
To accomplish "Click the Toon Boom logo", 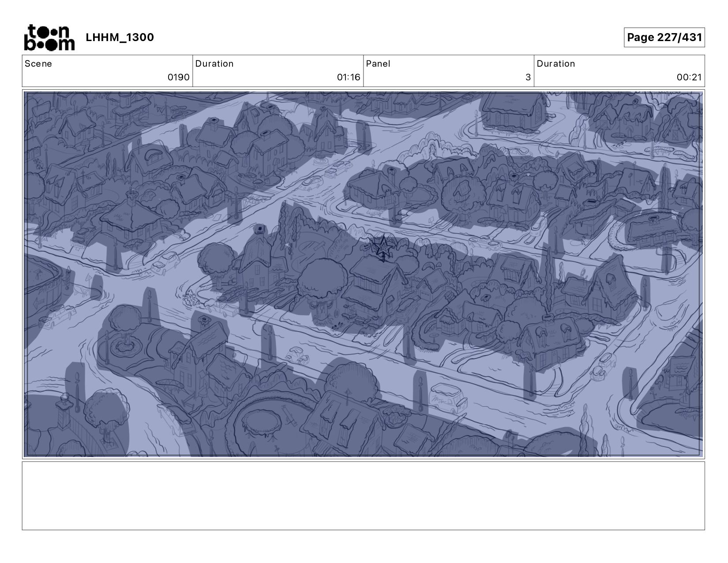I will click(x=49, y=38).
